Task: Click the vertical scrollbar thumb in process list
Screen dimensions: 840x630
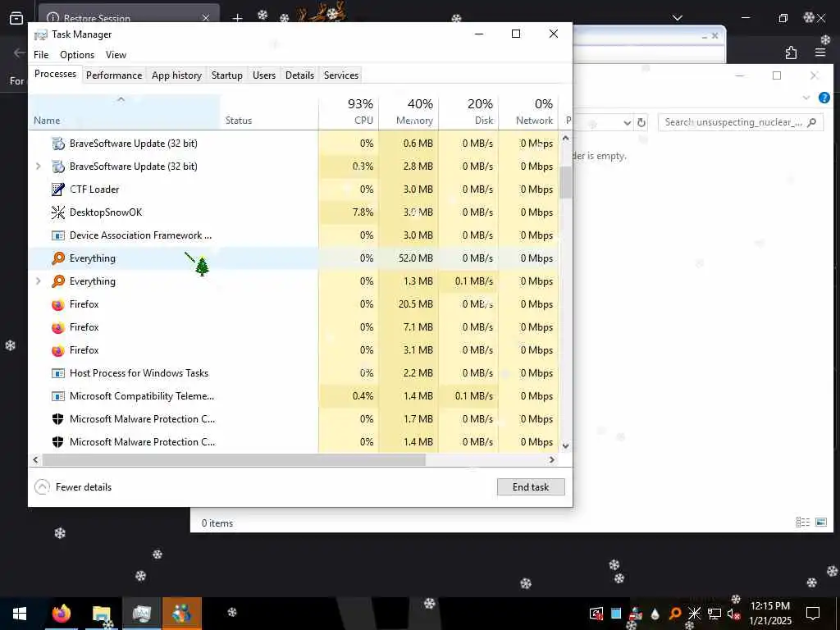Action: 566,183
